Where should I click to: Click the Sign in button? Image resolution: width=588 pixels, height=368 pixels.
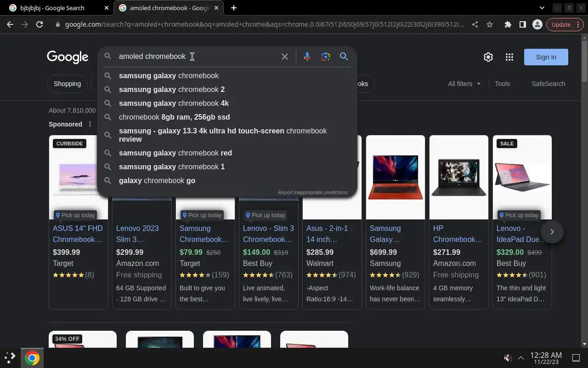point(546,57)
